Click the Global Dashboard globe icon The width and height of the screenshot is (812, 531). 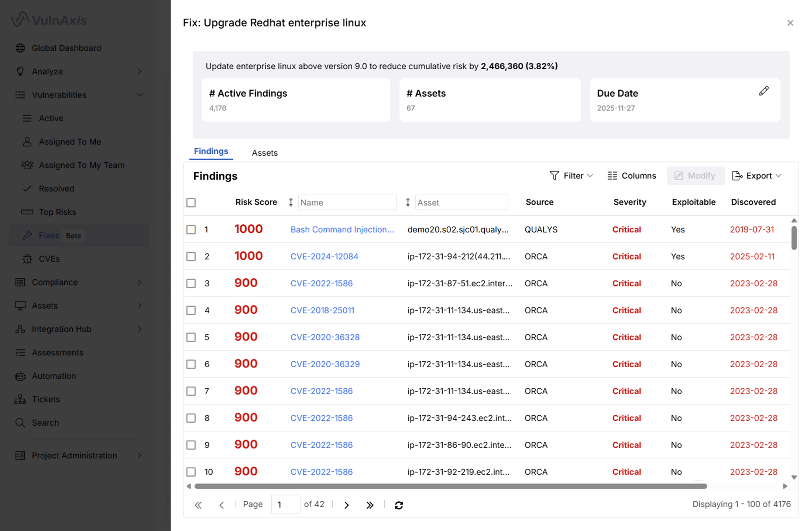pyautogui.click(x=20, y=48)
